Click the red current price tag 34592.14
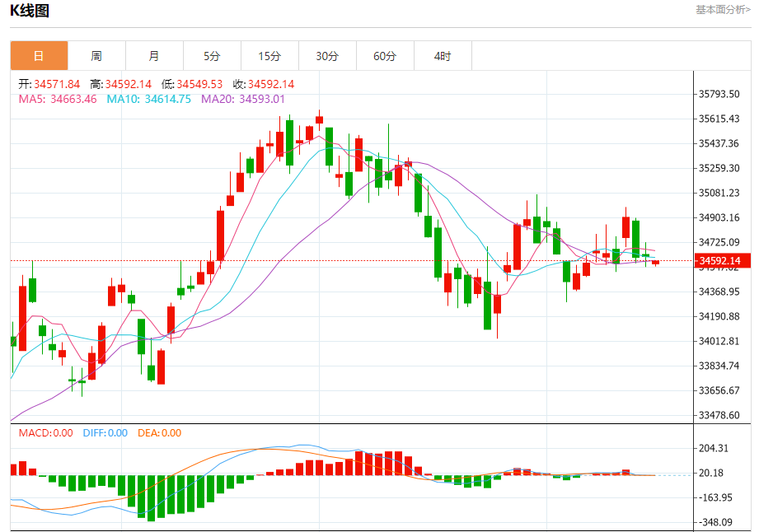 722,261
